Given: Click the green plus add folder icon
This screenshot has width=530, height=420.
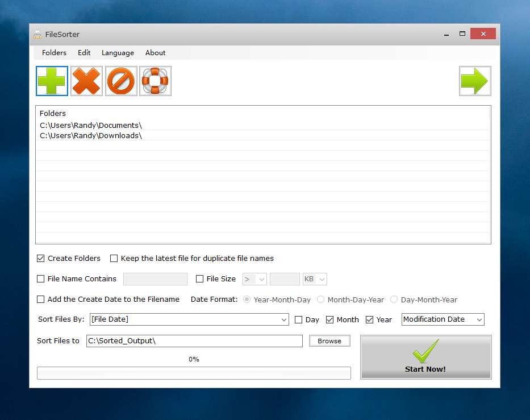Looking at the screenshot, I should tap(52, 81).
